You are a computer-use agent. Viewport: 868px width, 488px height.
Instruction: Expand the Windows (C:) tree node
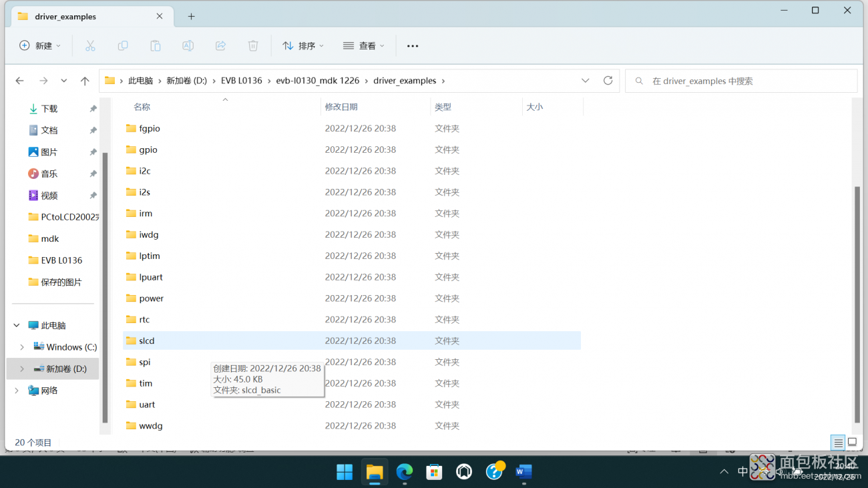(22, 347)
